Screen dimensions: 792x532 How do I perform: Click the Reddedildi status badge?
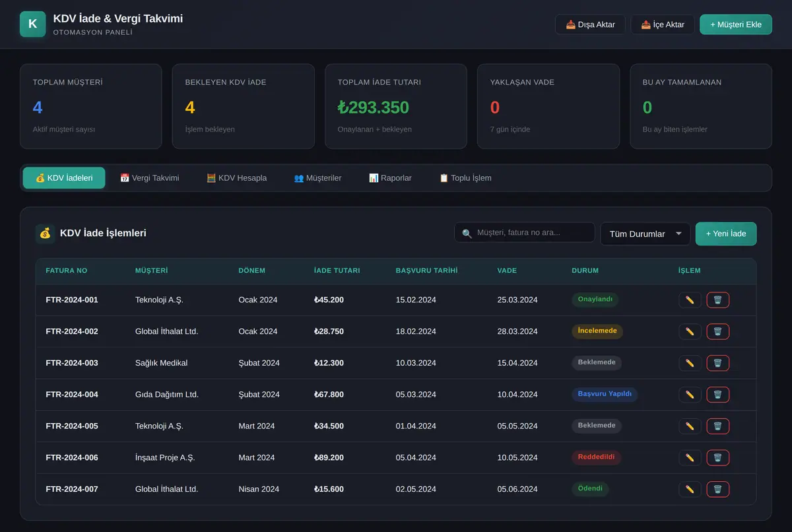click(x=597, y=457)
